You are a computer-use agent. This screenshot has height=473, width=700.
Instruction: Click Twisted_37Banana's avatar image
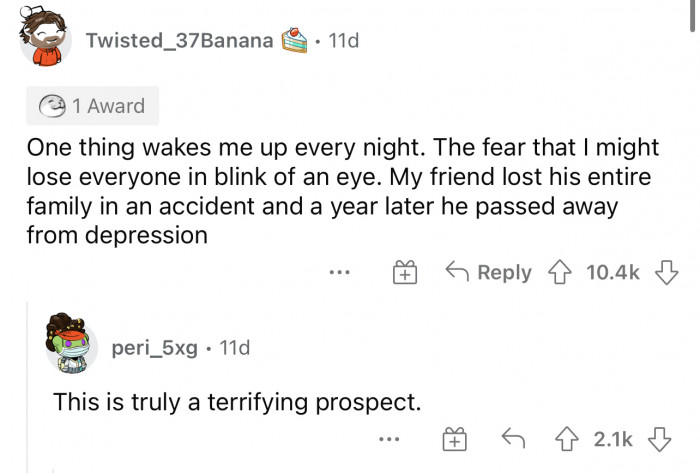[43, 36]
